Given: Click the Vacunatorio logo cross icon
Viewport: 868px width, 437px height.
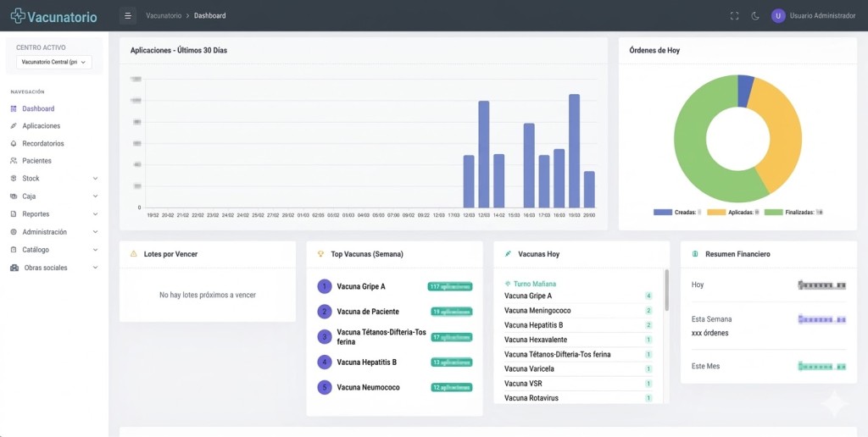Looking at the screenshot, I should (x=17, y=16).
